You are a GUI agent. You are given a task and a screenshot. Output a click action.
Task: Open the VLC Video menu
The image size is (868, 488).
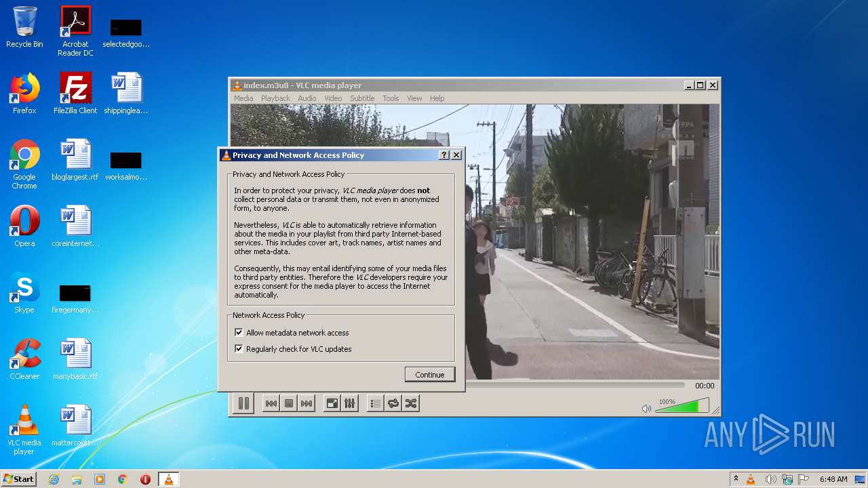coord(333,98)
